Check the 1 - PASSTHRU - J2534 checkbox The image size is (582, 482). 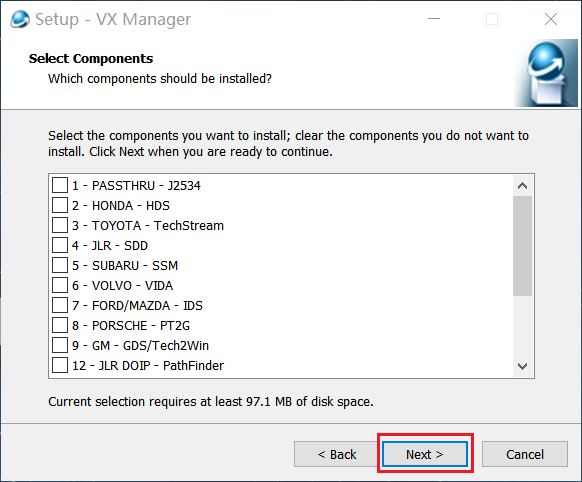coord(60,185)
